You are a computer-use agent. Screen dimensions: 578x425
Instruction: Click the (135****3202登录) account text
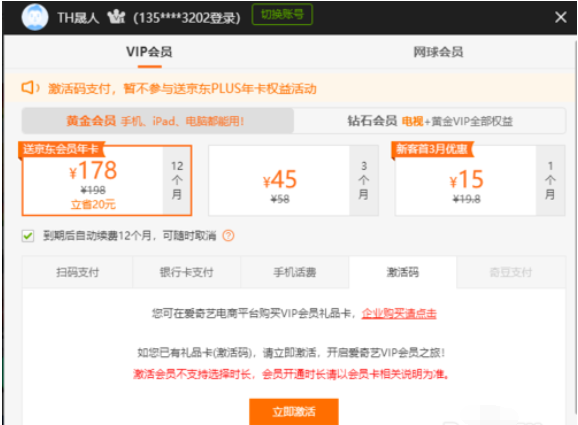[x=187, y=18]
